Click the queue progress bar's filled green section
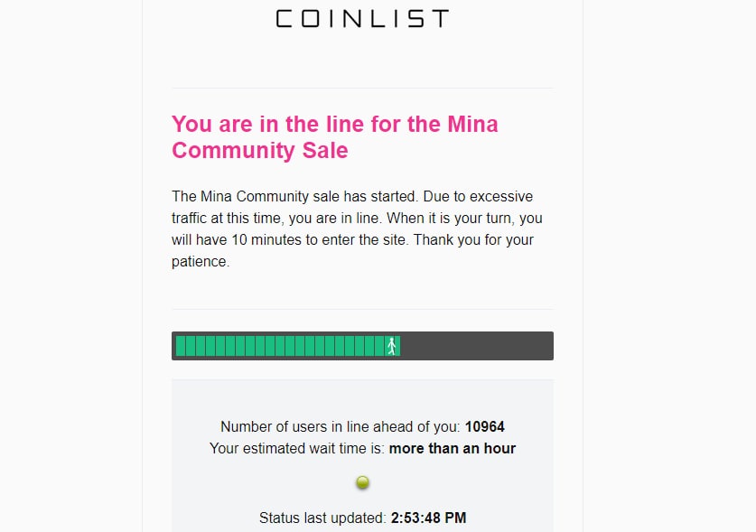The width and height of the screenshot is (756, 532). 288,346
